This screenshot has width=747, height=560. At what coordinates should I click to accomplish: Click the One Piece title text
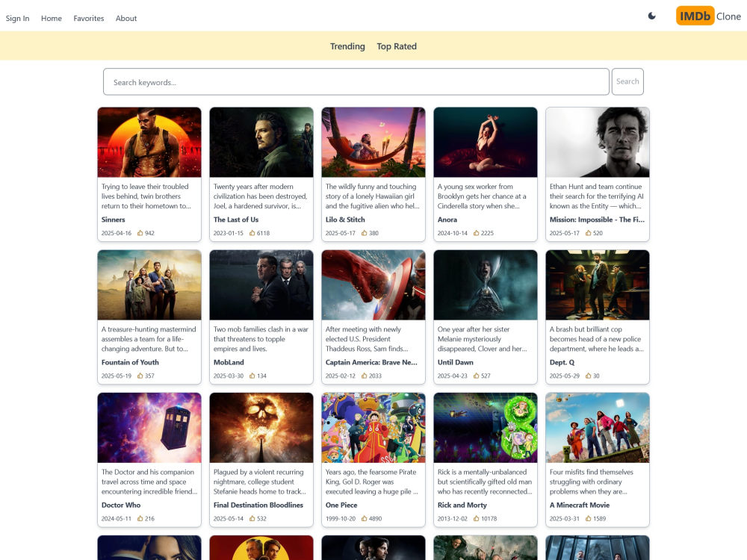pyautogui.click(x=341, y=505)
